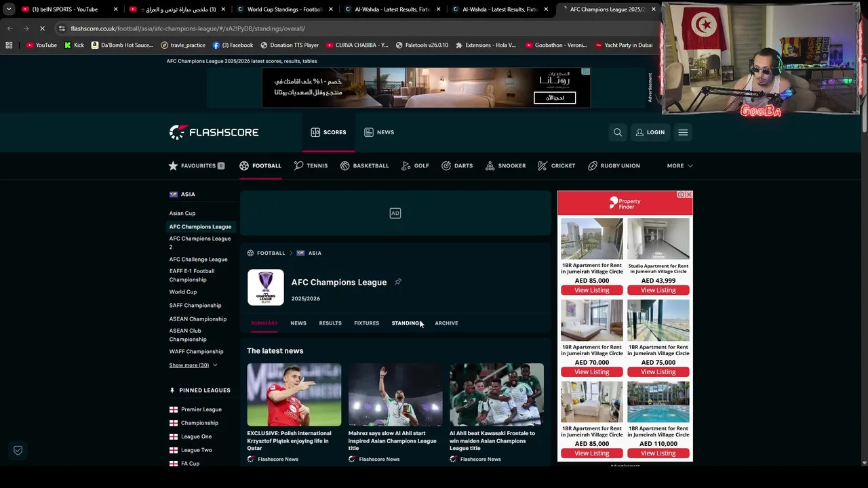Click the shield icon at bottom left
The height and width of the screenshot is (488, 868).
pos(18,450)
